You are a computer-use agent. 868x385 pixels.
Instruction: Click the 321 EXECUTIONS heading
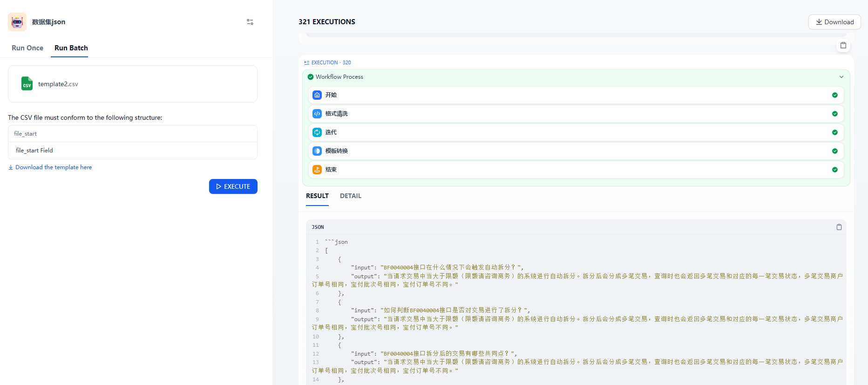[327, 22]
